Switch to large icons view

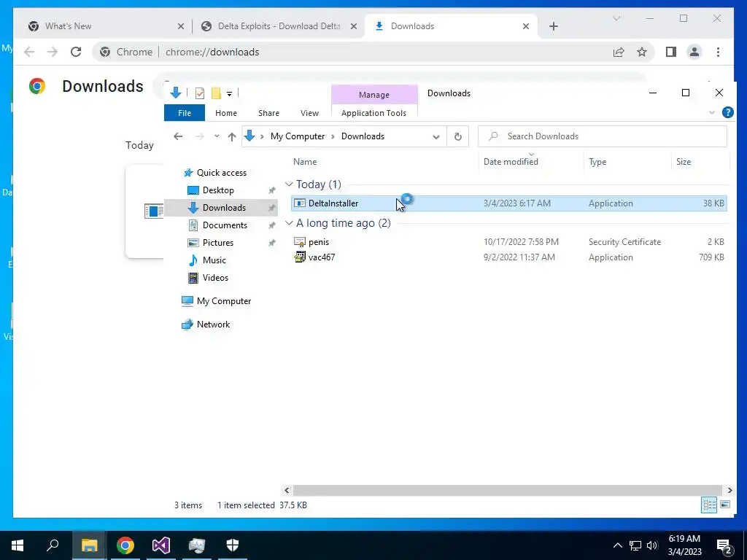coord(725,505)
